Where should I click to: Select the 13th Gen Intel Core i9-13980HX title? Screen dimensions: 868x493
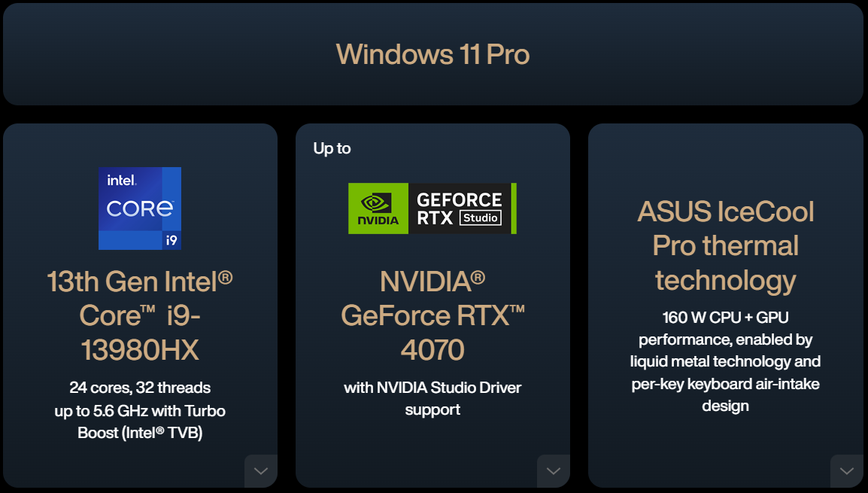139,315
